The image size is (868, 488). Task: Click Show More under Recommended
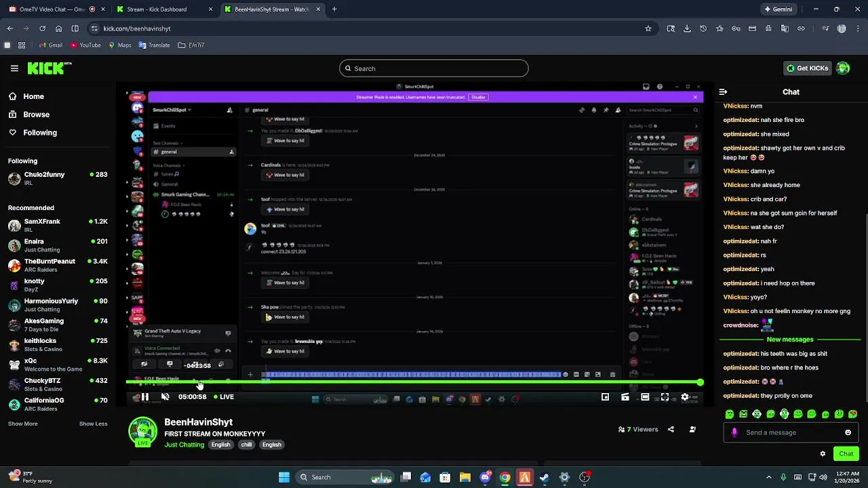click(22, 424)
